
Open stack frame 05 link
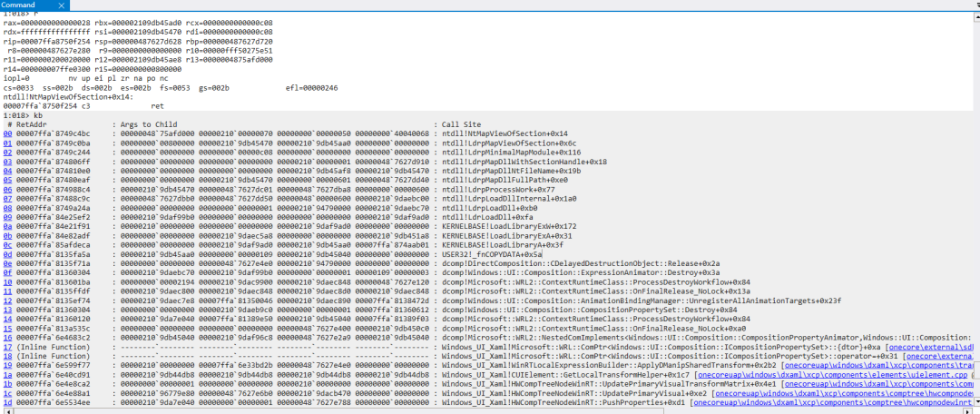[7, 180]
